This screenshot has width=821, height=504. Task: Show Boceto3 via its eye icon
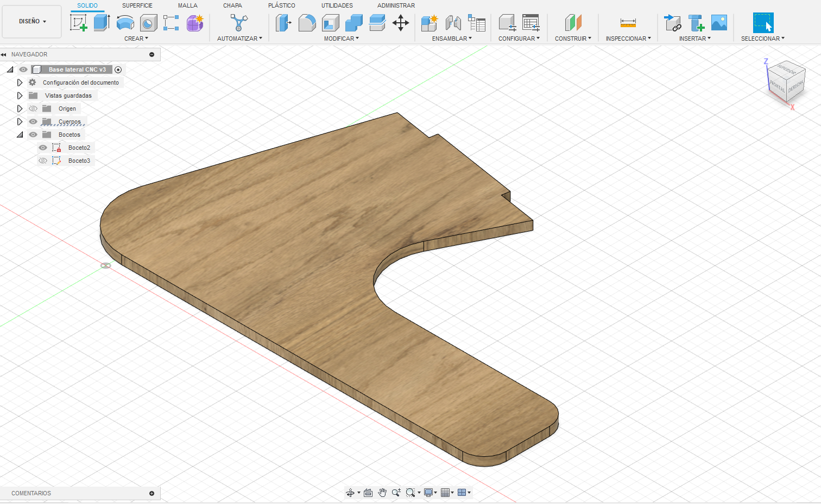pyautogui.click(x=43, y=161)
